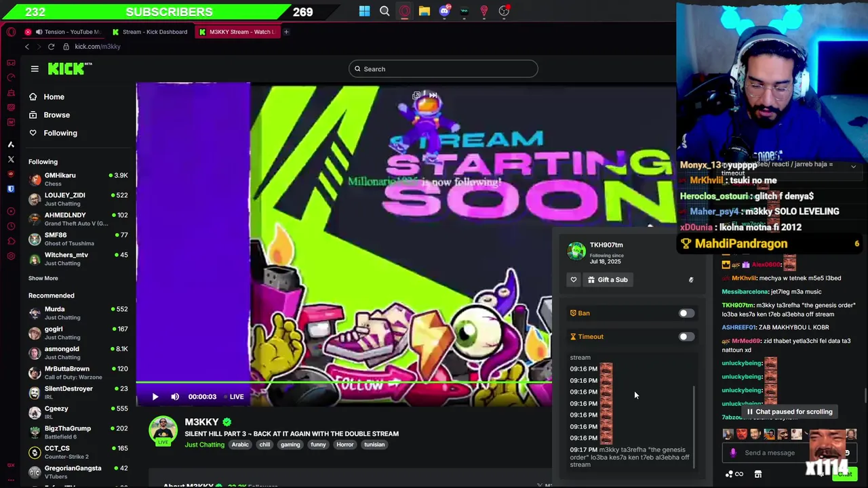Click the chill tag

point(264,445)
